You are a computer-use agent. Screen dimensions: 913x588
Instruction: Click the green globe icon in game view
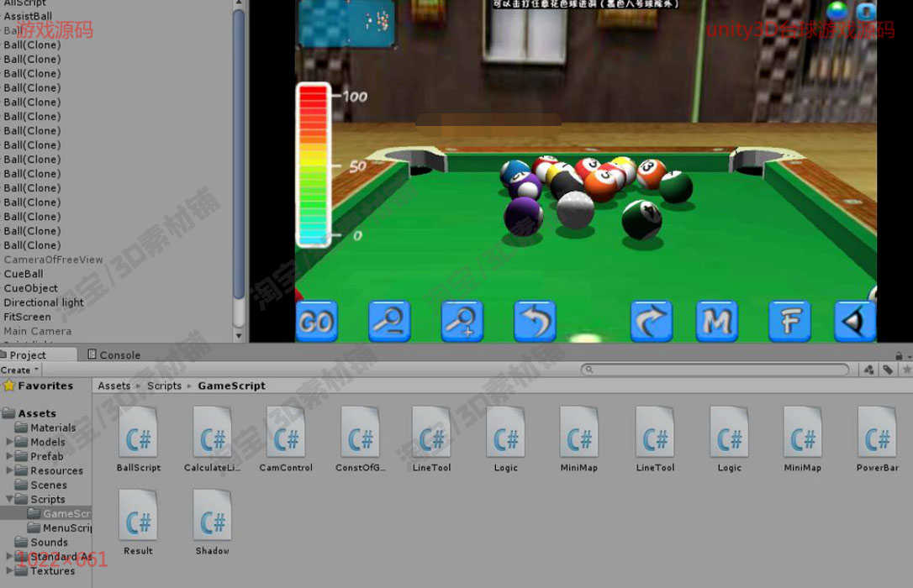coord(837,10)
